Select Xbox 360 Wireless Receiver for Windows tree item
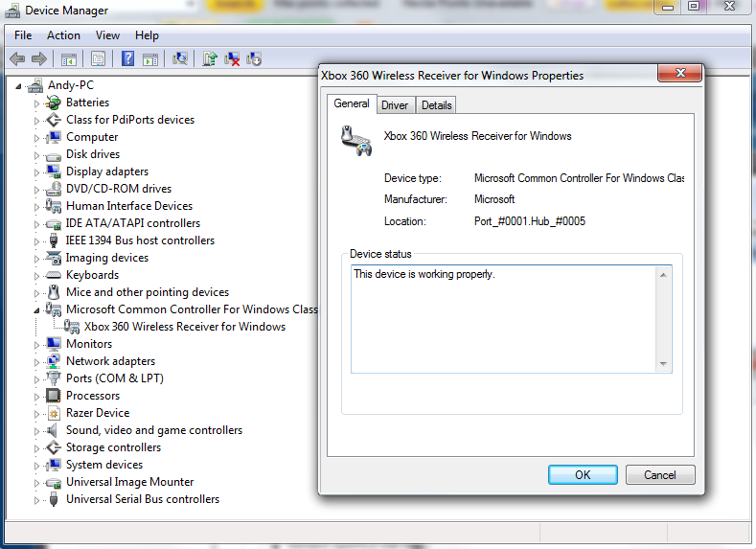Viewport: 756px width, 549px height. 185,327
